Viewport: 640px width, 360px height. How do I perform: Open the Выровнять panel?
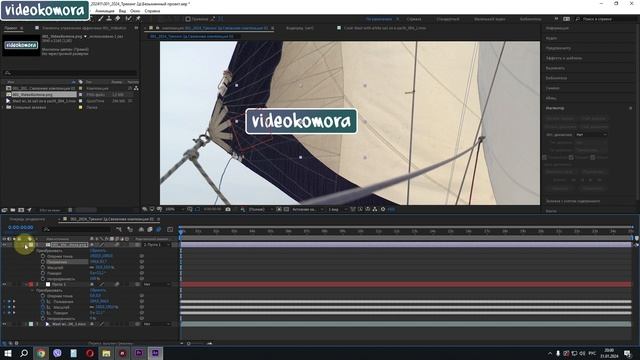pyautogui.click(x=555, y=68)
